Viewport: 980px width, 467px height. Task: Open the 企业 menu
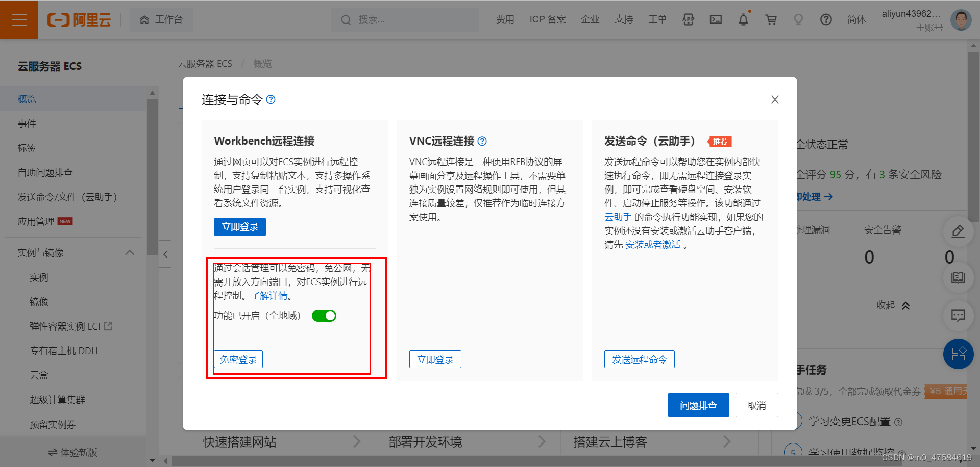coord(590,19)
